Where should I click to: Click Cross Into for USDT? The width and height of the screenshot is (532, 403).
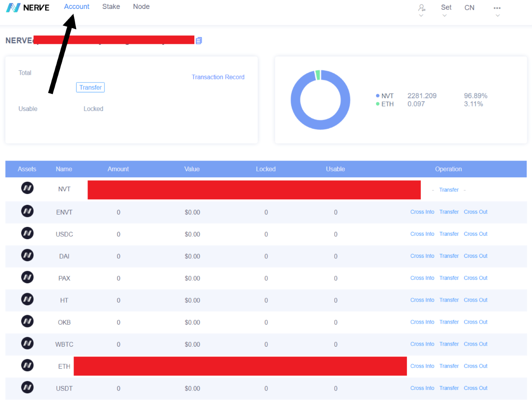(422, 388)
